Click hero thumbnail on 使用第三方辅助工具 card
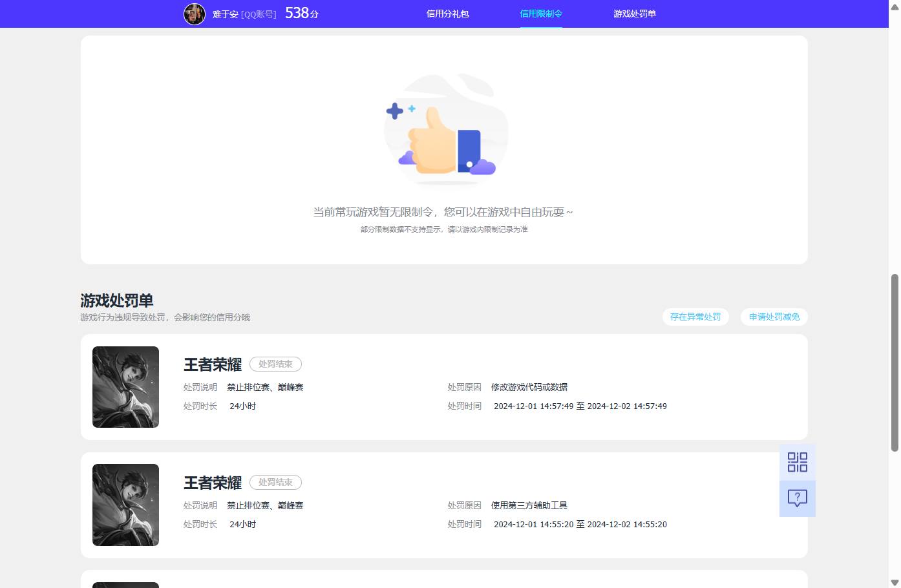 tap(125, 505)
